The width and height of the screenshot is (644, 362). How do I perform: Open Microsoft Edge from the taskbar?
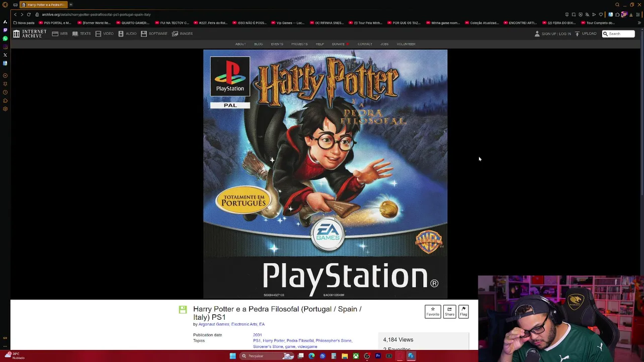coord(311,356)
